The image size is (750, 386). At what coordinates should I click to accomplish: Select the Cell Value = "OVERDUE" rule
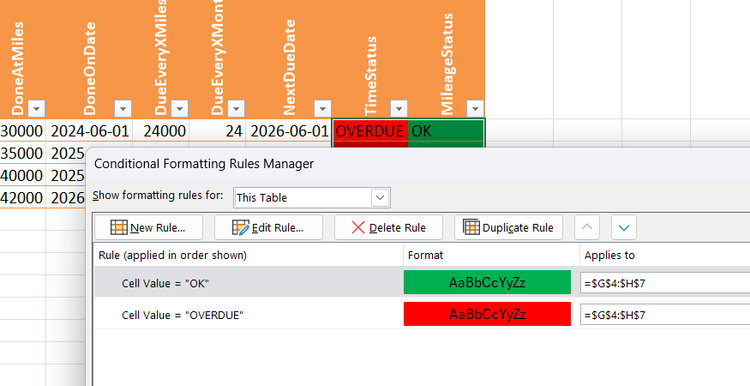pos(249,314)
